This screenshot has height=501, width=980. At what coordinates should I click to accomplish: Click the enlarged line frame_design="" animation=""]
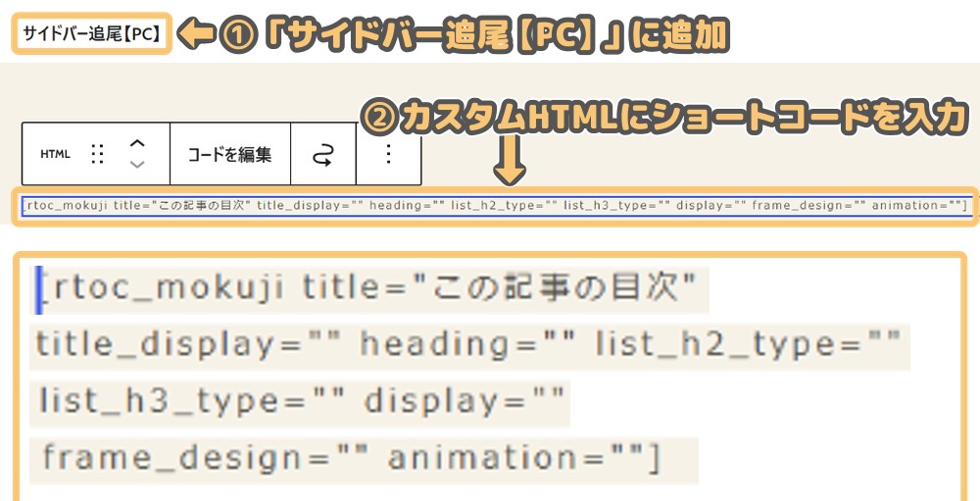pos(352,459)
